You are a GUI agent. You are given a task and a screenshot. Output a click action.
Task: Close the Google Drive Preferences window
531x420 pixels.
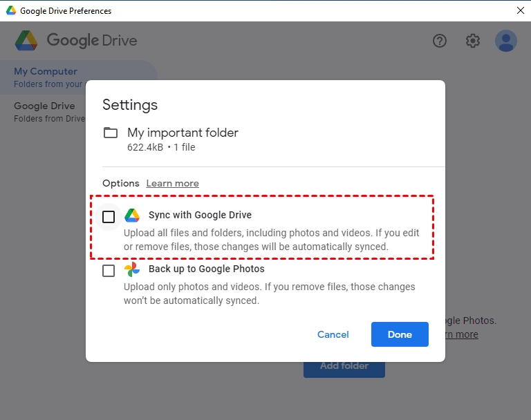pyautogui.click(x=520, y=10)
